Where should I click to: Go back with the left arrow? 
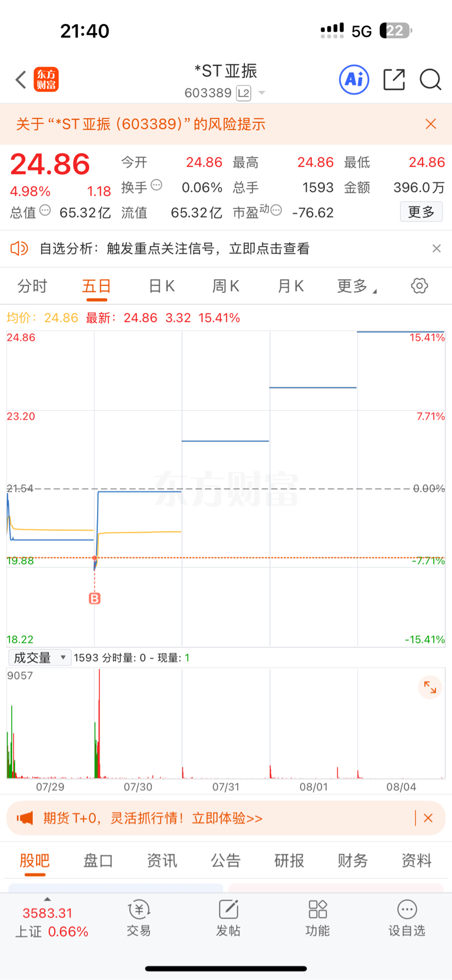[x=21, y=79]
